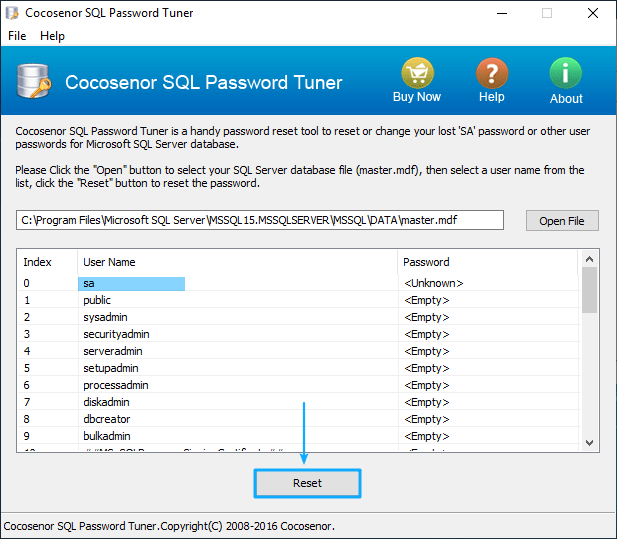This screenshot has height=539, width=617.
Task: Click the scrollbar down arrow
Action: [589, 443]
